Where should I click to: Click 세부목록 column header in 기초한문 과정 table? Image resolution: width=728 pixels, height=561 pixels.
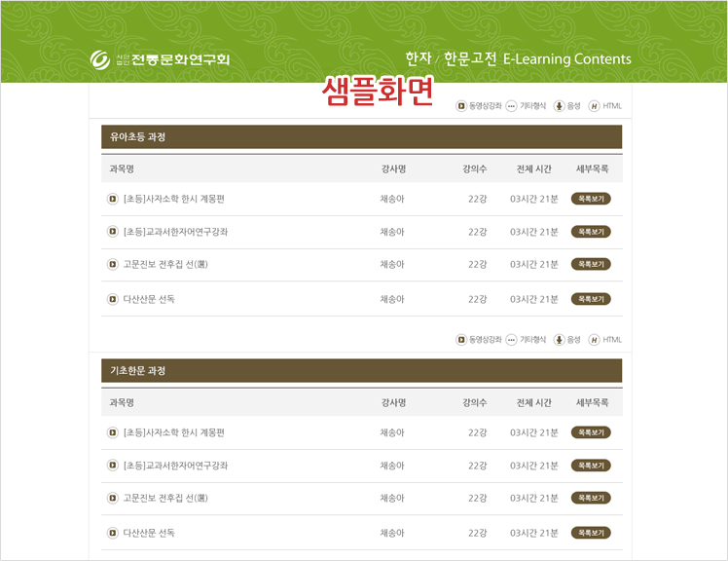(592, 403)
